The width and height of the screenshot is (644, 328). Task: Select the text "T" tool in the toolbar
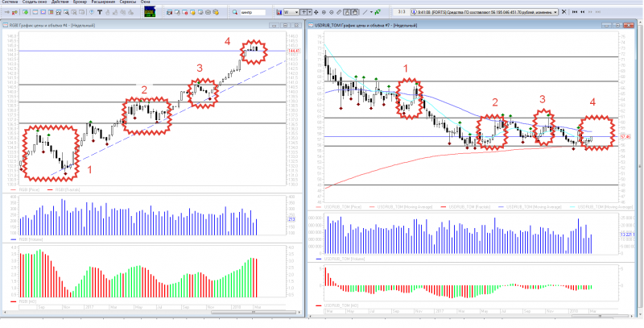tap(100, 12)
